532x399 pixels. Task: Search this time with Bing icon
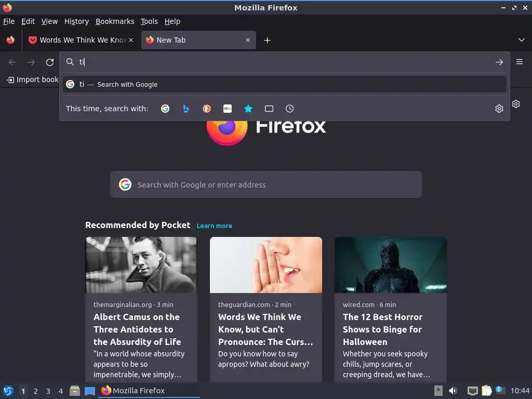186,109
